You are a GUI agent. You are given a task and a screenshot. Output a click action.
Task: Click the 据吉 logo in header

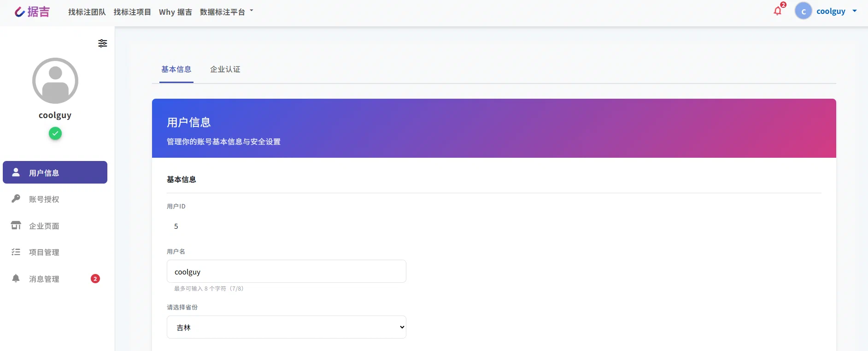32,12
